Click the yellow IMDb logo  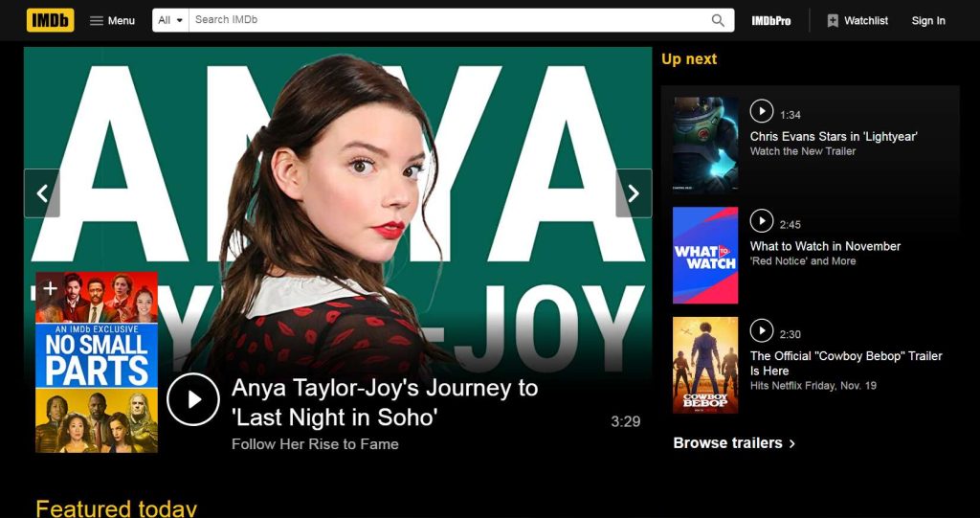[x=50, y=20]
